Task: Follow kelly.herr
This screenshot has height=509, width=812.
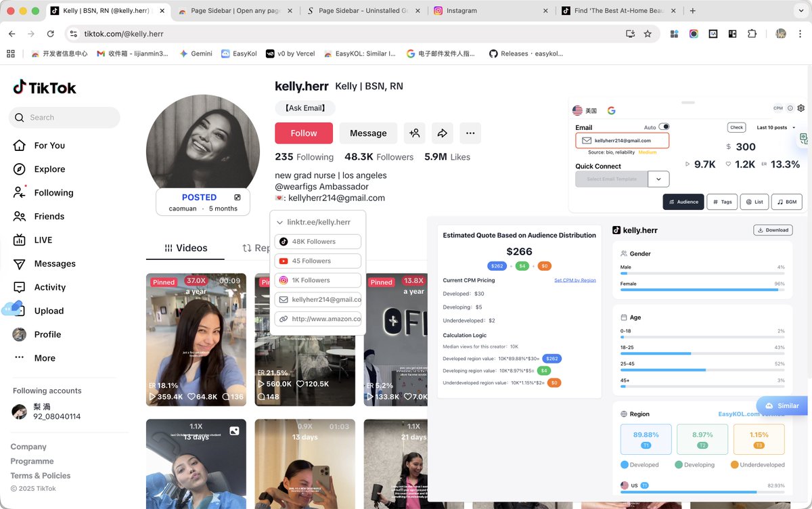Action: coord(304,133)
